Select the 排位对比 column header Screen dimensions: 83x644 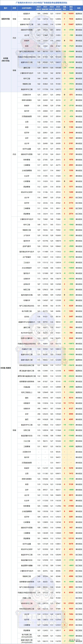point(71,8)
